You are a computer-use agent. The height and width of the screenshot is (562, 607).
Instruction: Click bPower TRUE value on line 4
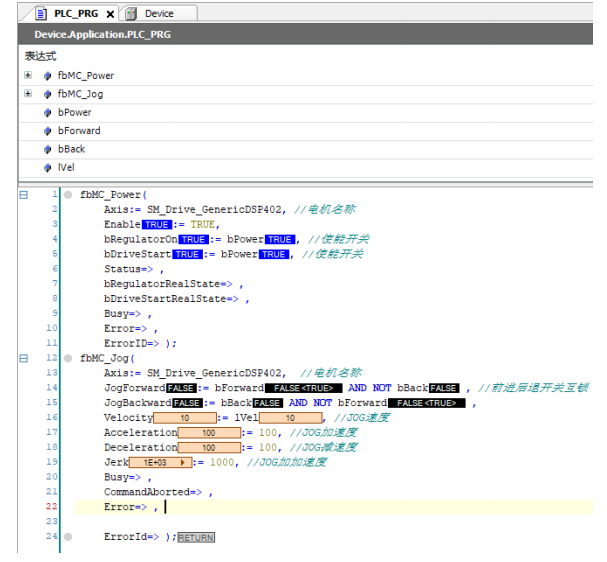tap(280, 240)
